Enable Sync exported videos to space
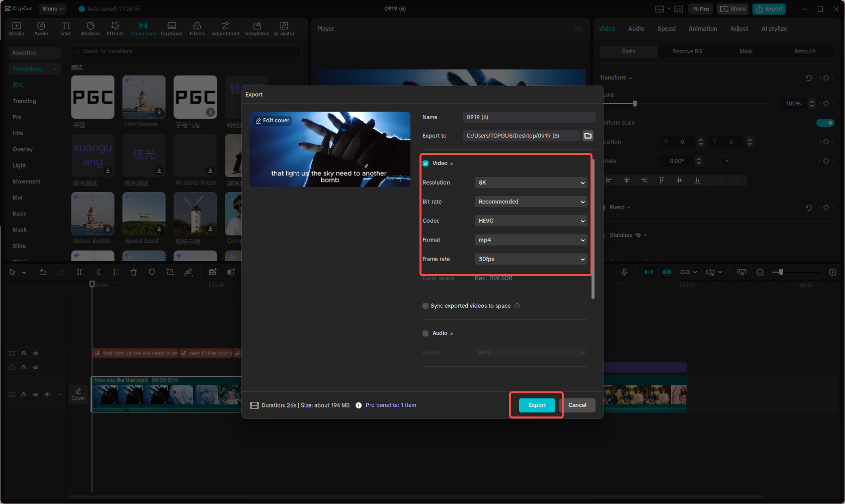Image resolution: width=845 pixels, height=504 pixels. (x=426, y=305)
